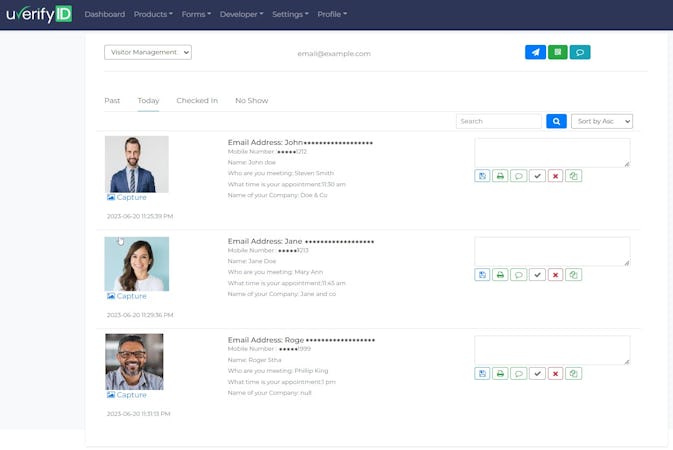Expand the Forms menu
This screenshot has width=673, height=450.
click(x=196, y=14)
